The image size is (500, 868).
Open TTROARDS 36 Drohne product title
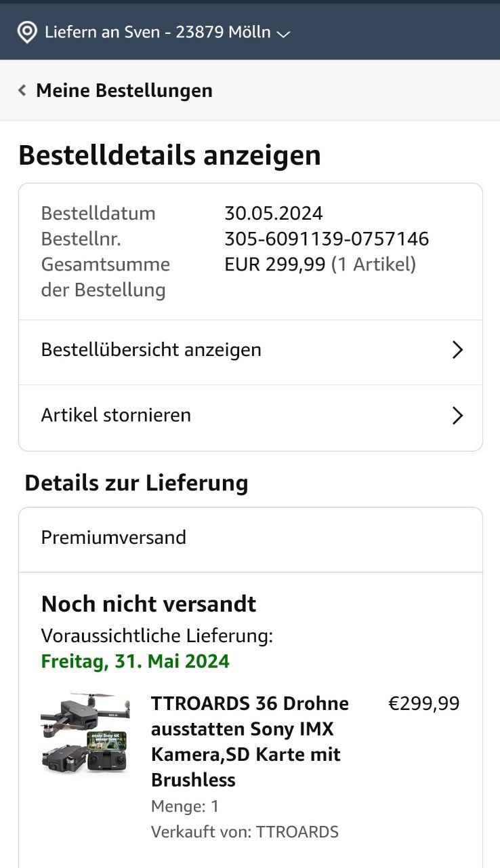coord(251,741)
